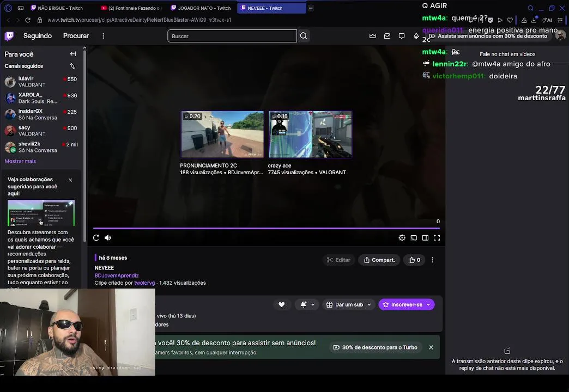Share the clip with Compart. button
The height and width of the screenshot is (392, 569).
(x=379, y=260)
